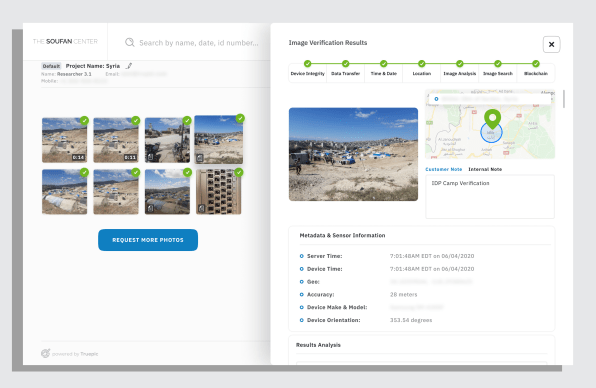Click the powered by Truepic logo

pyautogui.click(x=70, y=353)
